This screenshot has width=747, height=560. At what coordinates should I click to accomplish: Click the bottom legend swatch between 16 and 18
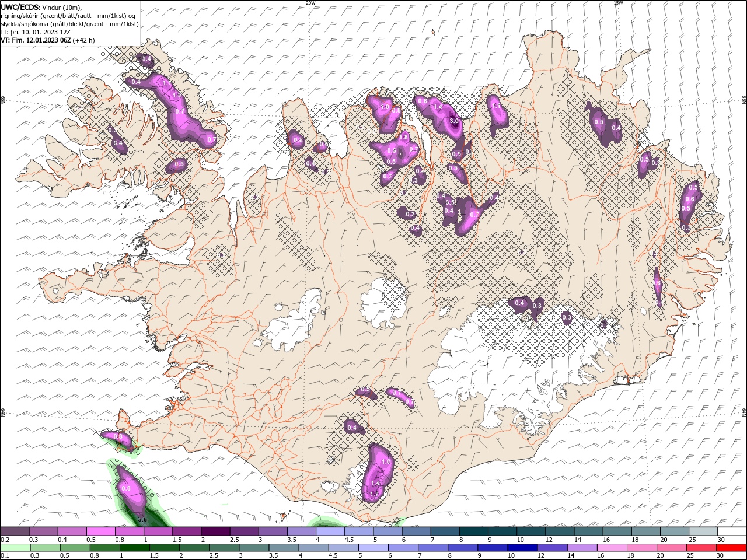pyautogui.click(x=613, y=548)
